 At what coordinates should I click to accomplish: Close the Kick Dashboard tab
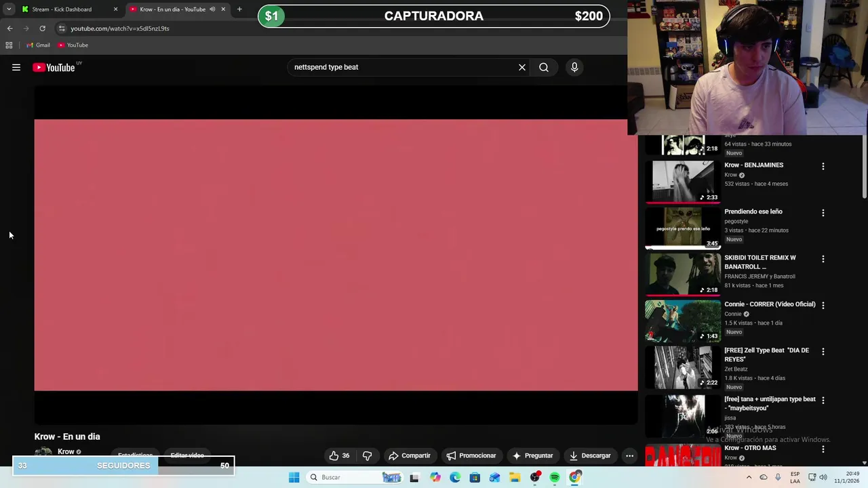(115, 9)
